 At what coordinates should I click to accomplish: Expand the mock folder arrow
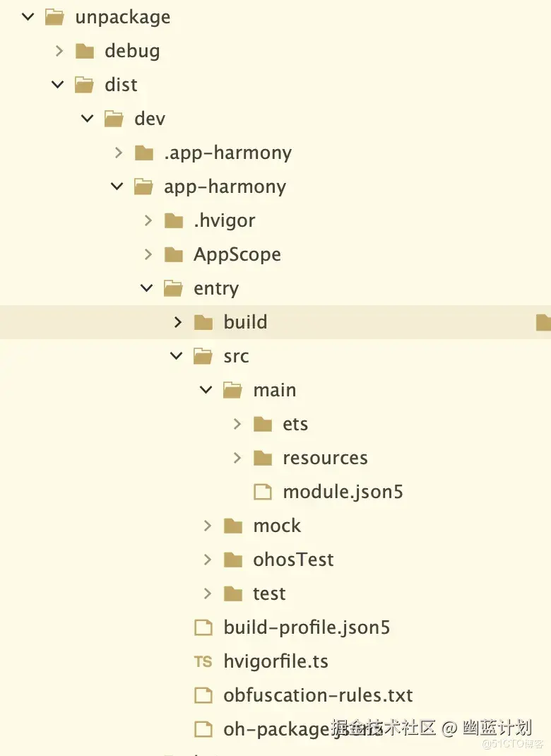click(x=208, y=526)
